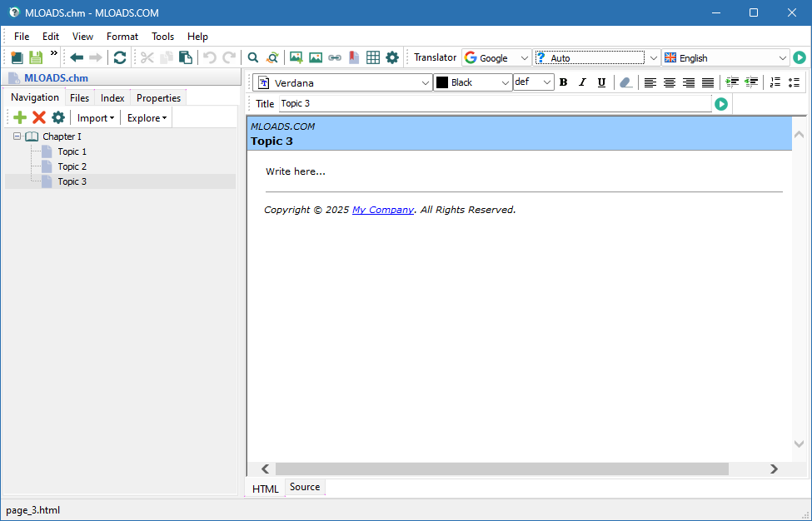The width and height of the screenshot is (812, 521).
Task: Undo last action
Action: pyautogui.click(x=209, y=57)
